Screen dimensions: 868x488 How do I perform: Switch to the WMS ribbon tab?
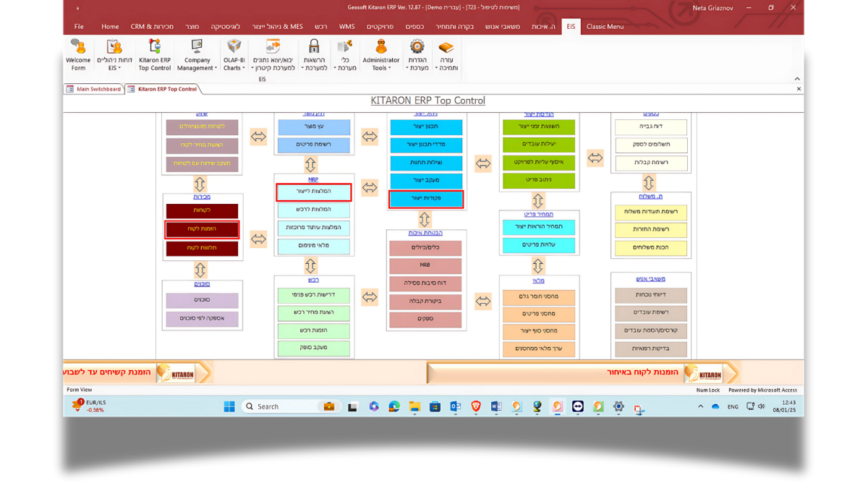346,27
